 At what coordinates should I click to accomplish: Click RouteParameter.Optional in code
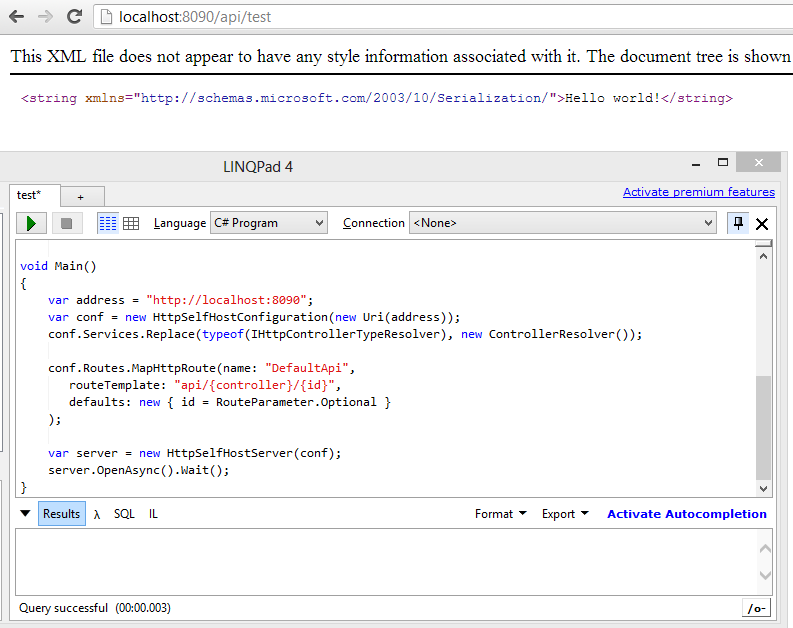point(296,402)
